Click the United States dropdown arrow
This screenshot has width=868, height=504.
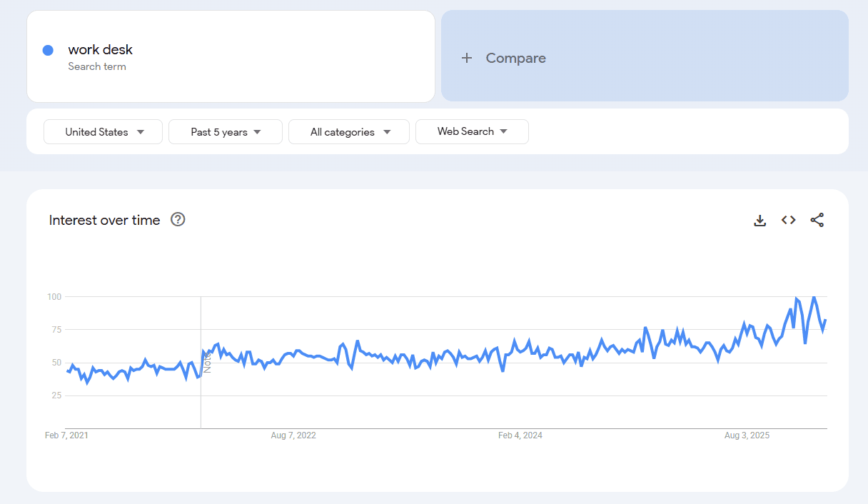pyautogui.click(x=141, y=131)
